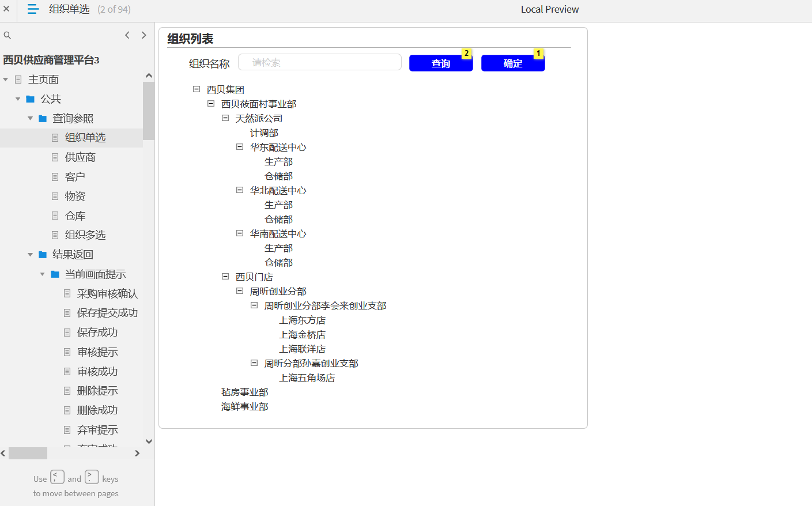Click the page icon beside 客户
Image resolution: width=812 pixels, height=506 pixels.
[55, 177]
